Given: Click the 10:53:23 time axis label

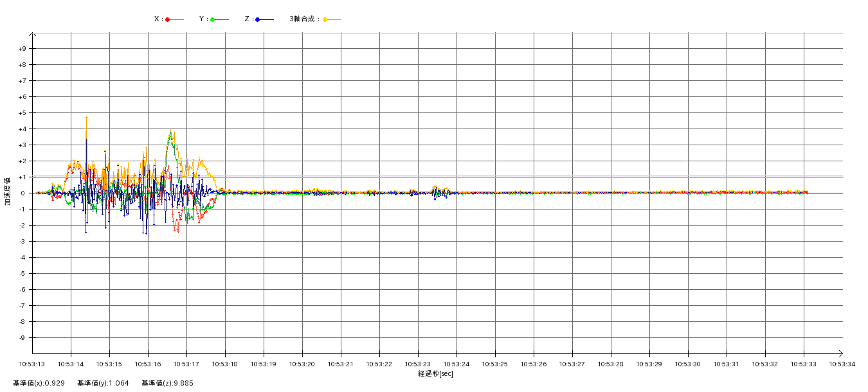Looking at the screenshot, I should (x=418, y=364).
